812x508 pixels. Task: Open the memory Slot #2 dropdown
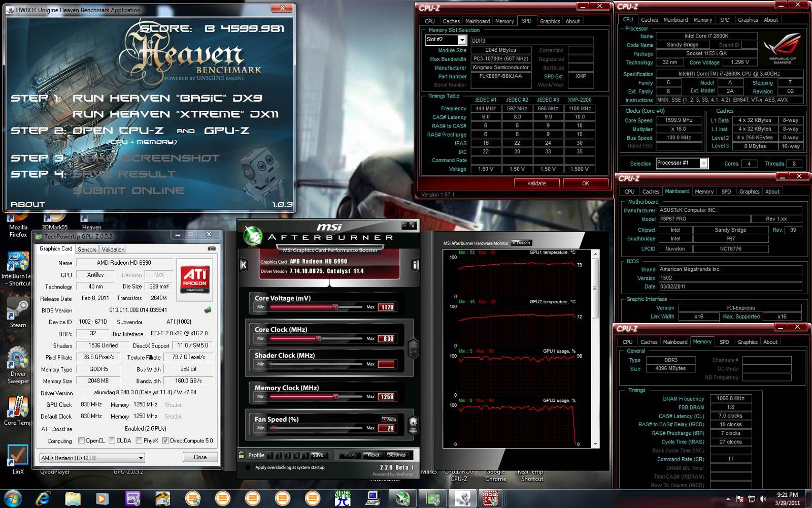click(462, 40)
